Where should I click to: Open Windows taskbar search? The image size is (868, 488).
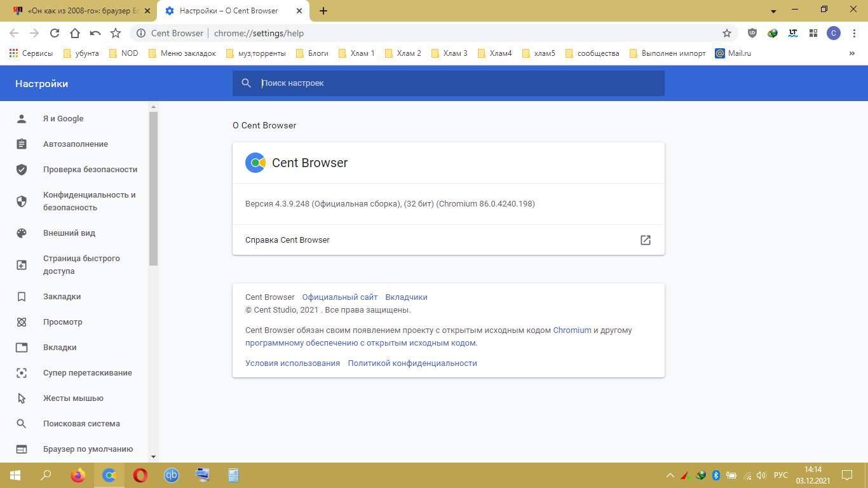46,475
